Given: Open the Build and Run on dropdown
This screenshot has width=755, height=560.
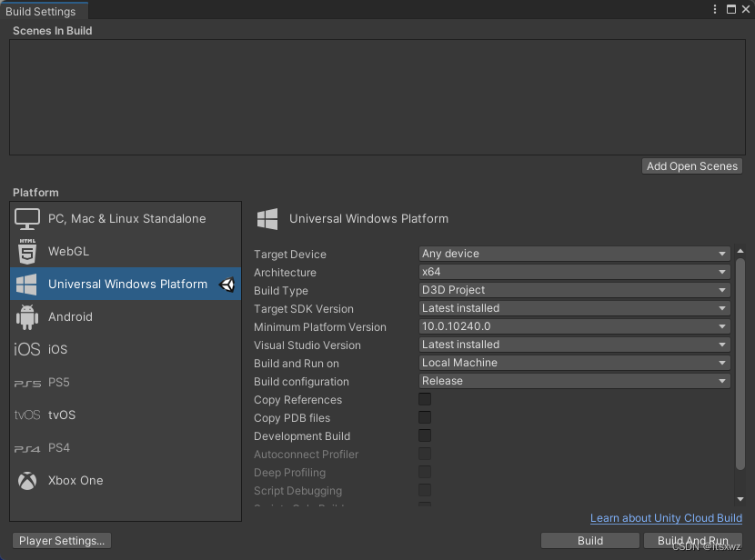Looking at the screenshot, I should tap(574, 363).
